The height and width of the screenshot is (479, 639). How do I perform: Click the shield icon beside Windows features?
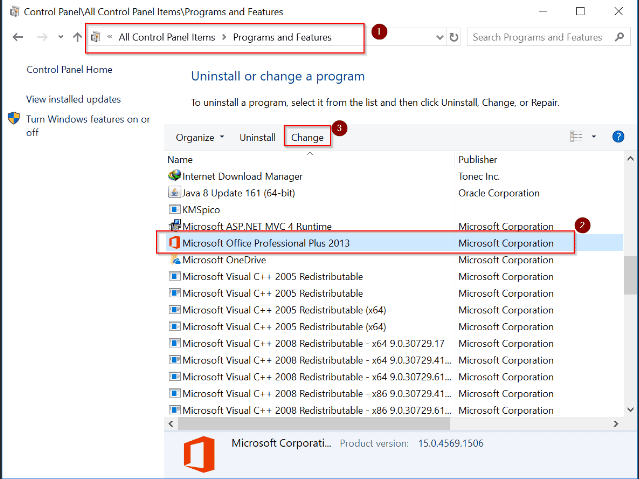[14, 119]
